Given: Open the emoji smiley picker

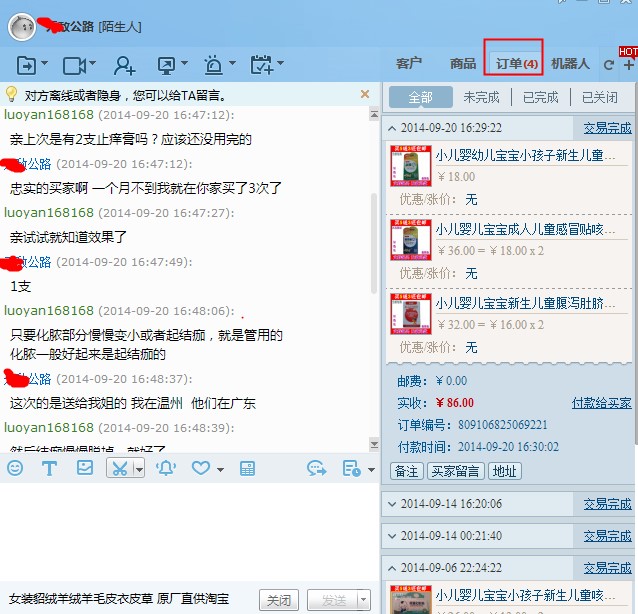Looking at the screenshot, I should tap(15, 468).
